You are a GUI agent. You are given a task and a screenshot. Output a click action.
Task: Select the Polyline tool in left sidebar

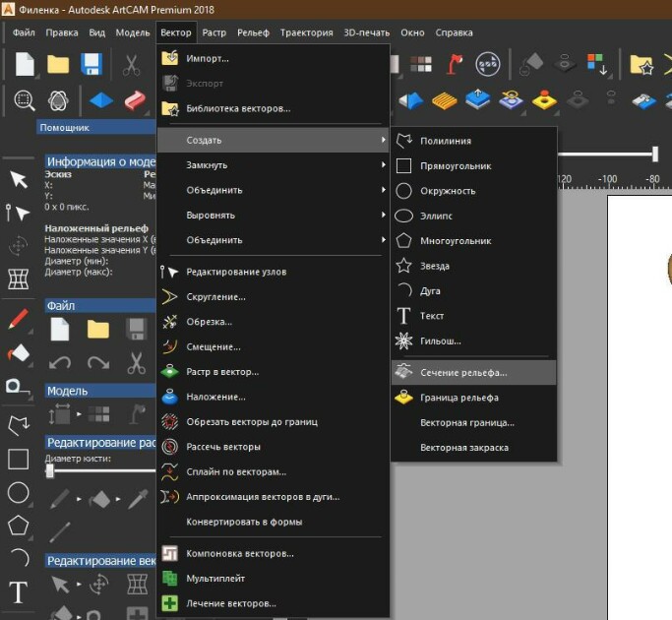coord(19,425)
